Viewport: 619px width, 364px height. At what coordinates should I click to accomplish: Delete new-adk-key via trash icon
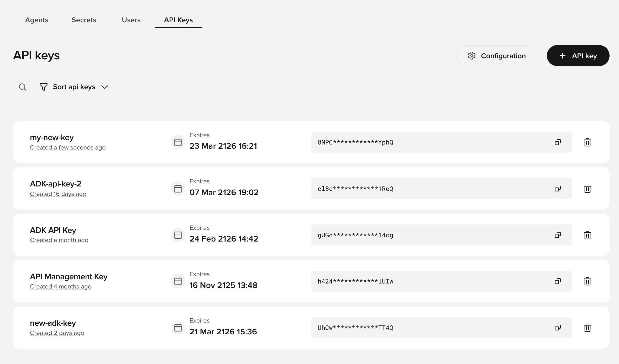click(x=588, y=328)
